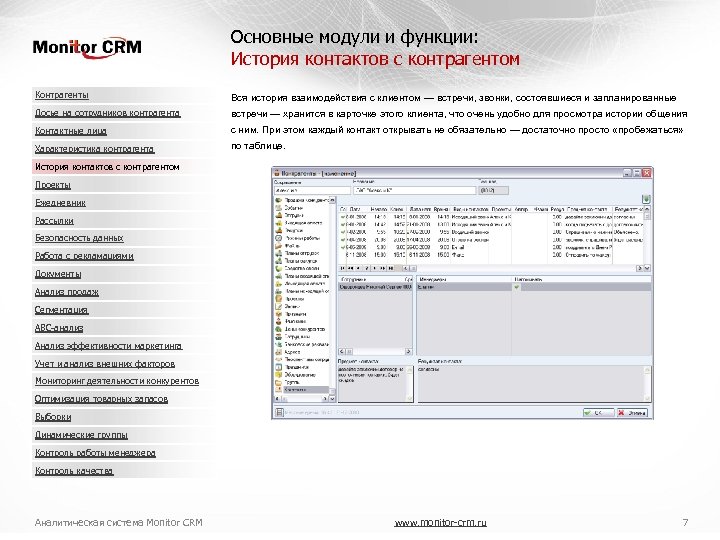
Task: Open Досье на сотрудников контрагента link
Action: (107, 113)
